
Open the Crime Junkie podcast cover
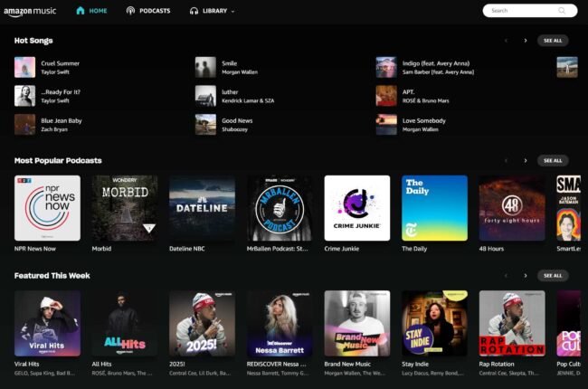[357, 208]
